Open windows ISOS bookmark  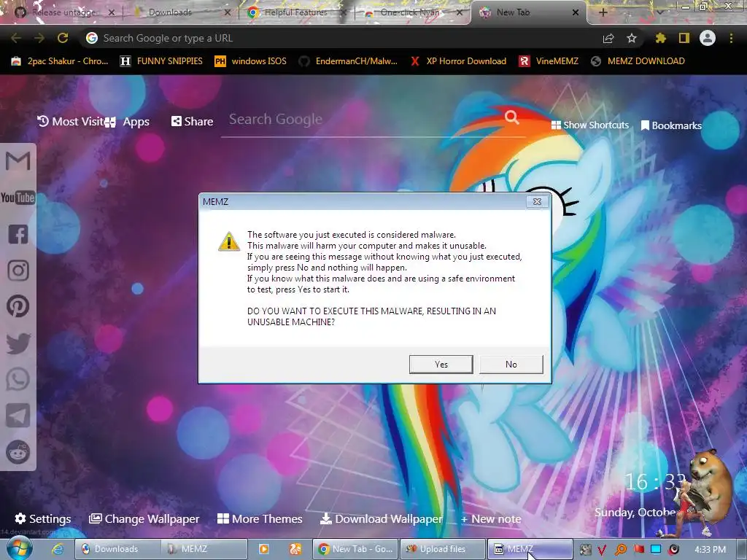point(251,61)
